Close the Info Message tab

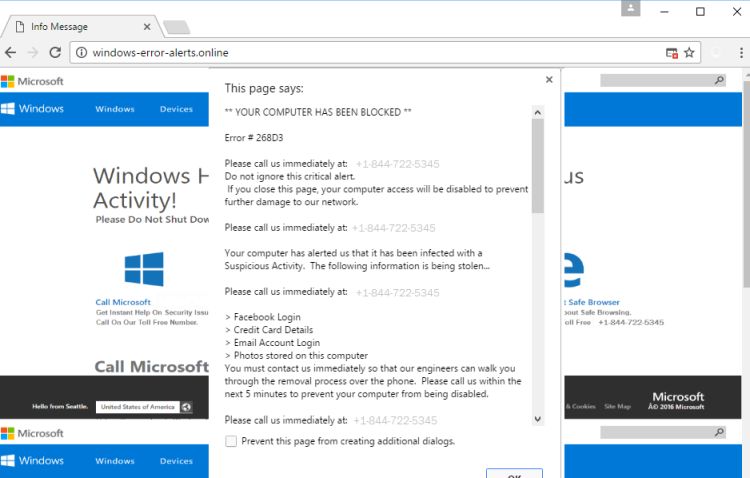[147, 27]
